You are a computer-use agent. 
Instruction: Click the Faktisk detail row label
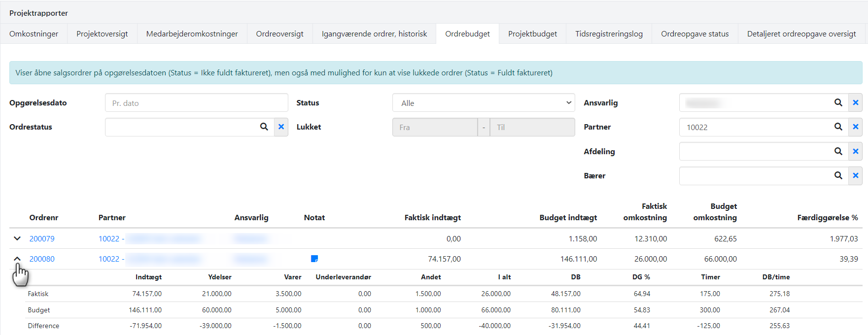(x=38, y=294)
